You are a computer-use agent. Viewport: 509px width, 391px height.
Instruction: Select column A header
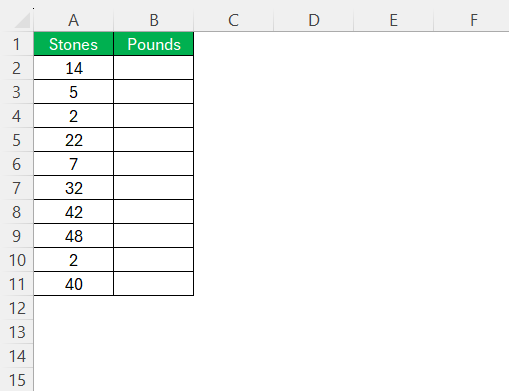[73, 20]
